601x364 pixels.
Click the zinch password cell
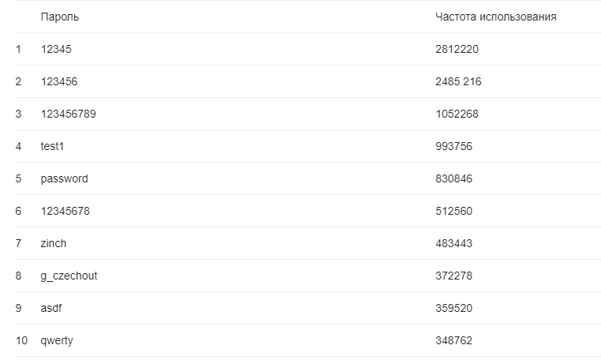point(53,243)
